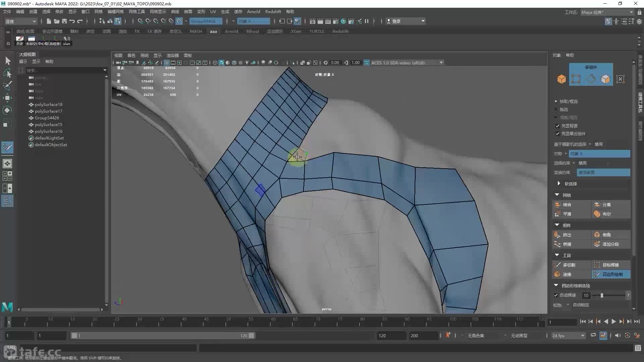Toggle isolate select icon in viewport toolbar
644x362 pixels.
[x=293, y=63]
